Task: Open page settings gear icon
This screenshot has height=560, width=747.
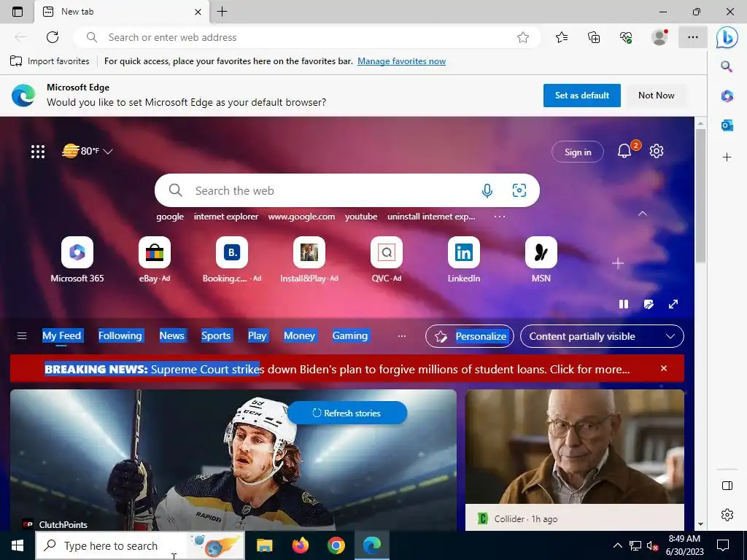Action: pyautogui.click(x=657, y=151)
